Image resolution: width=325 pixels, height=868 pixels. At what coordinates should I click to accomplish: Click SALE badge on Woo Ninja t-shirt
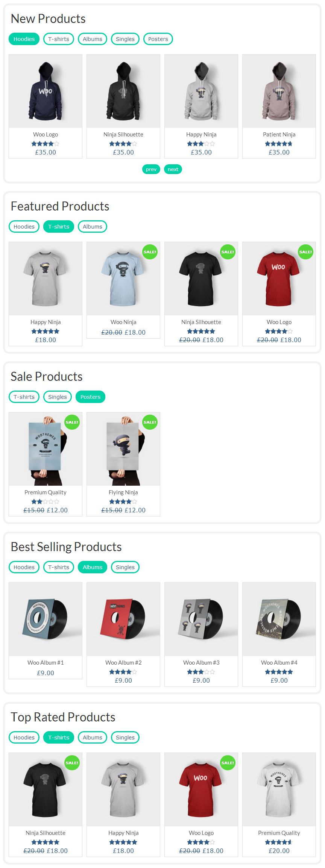150,252
